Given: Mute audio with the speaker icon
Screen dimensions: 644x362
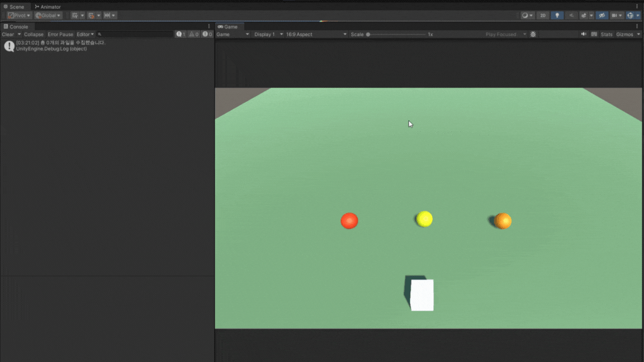Looking at the screenshot, I should (584, 35).
